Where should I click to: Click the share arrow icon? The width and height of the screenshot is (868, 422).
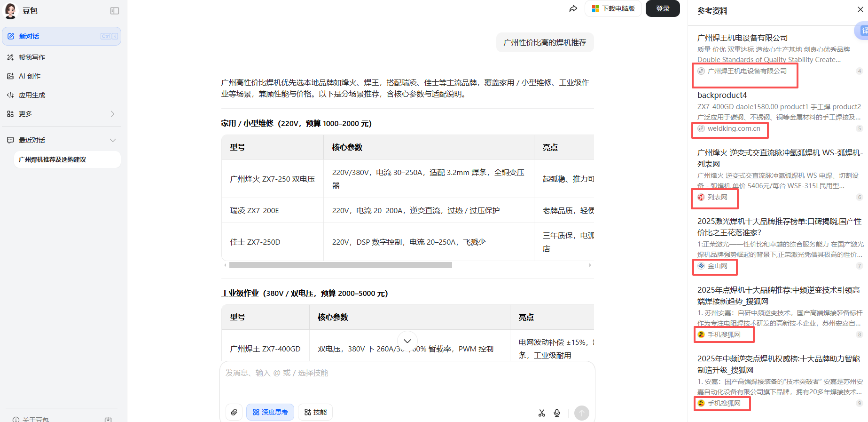(x=573, y=9)
